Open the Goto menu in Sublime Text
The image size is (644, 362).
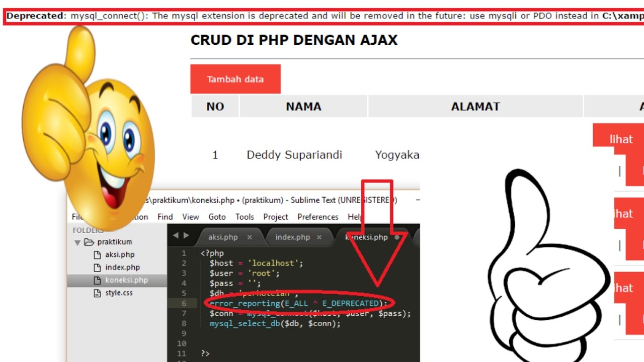[217, 217]
